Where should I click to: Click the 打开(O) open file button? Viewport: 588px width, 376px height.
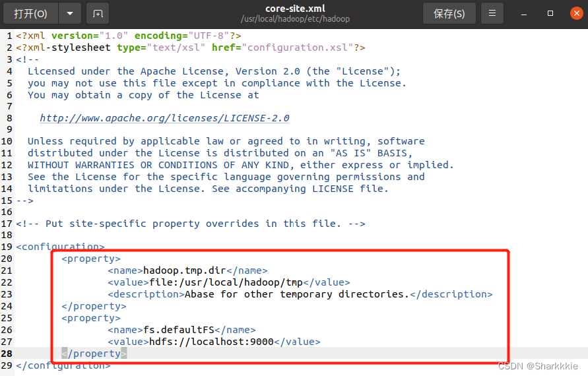click(31, 14)
